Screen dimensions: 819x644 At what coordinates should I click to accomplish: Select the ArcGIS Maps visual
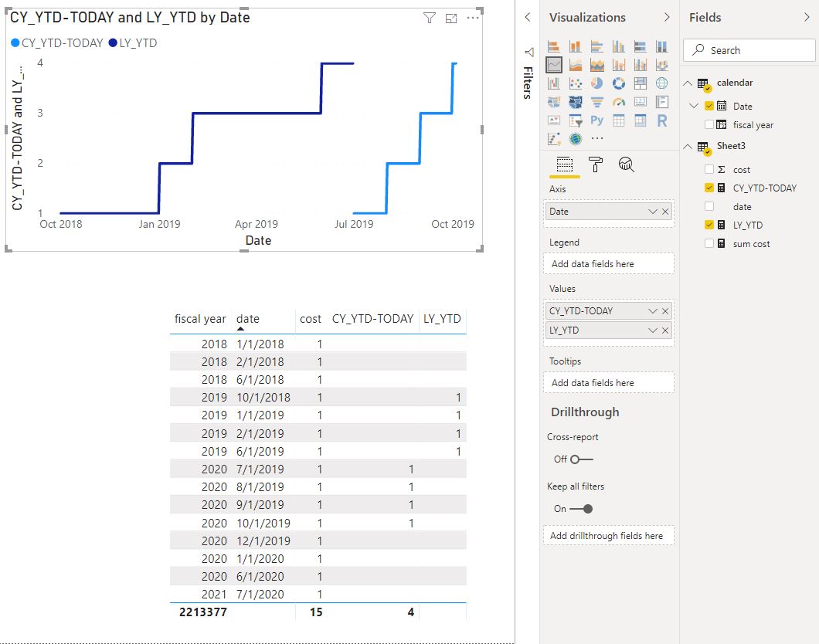(x=576, y=139)
